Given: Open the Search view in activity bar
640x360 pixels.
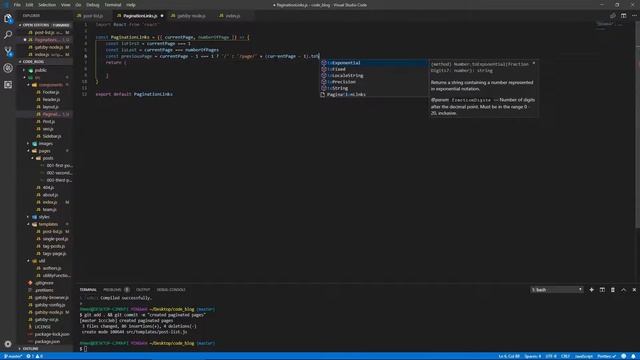Looking at the screenshot, I should (8, 35).
